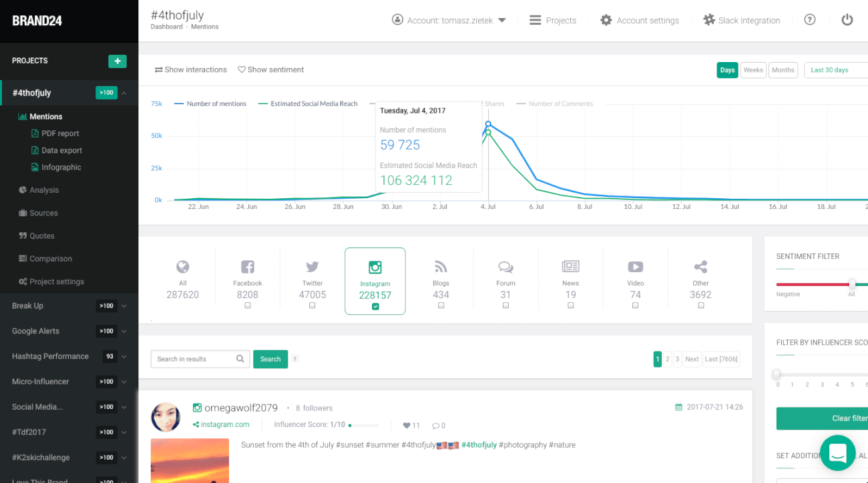Open Mentions in the sidebar
This screenshot has height=483, width=868.
(41, 117)
